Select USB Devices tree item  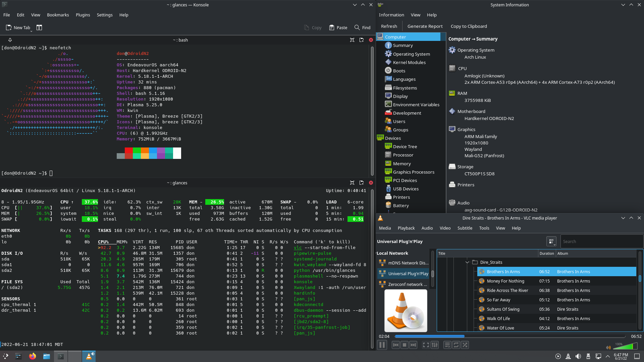click(x=406, y=189)
